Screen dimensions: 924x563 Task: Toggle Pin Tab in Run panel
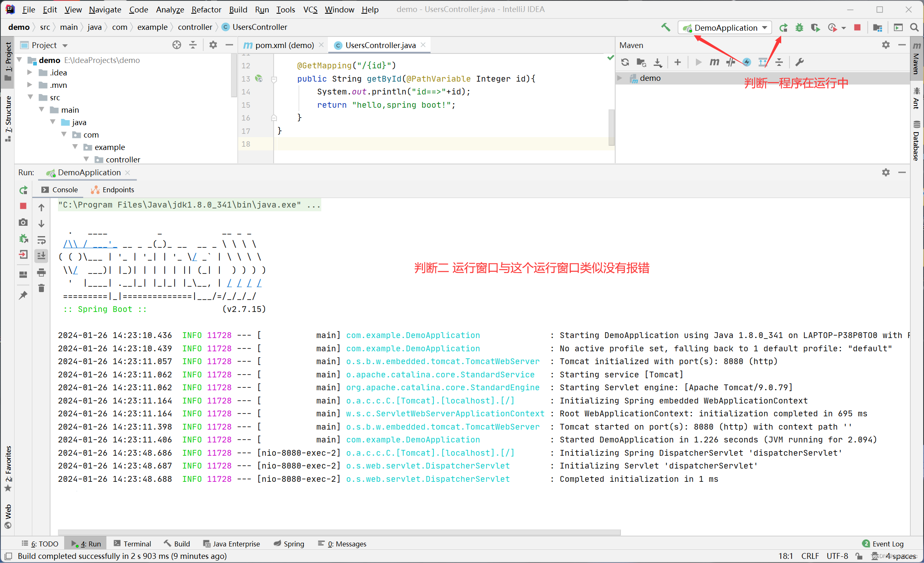23,295
